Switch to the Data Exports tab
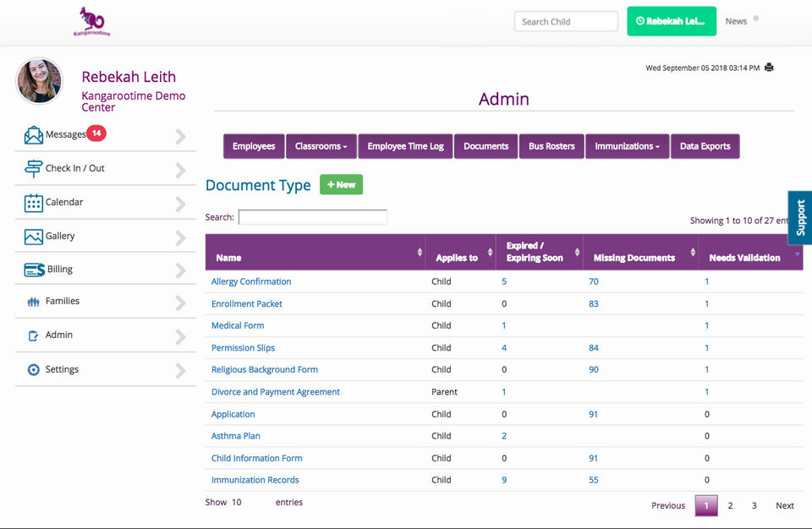 click(x=705, y=146)
